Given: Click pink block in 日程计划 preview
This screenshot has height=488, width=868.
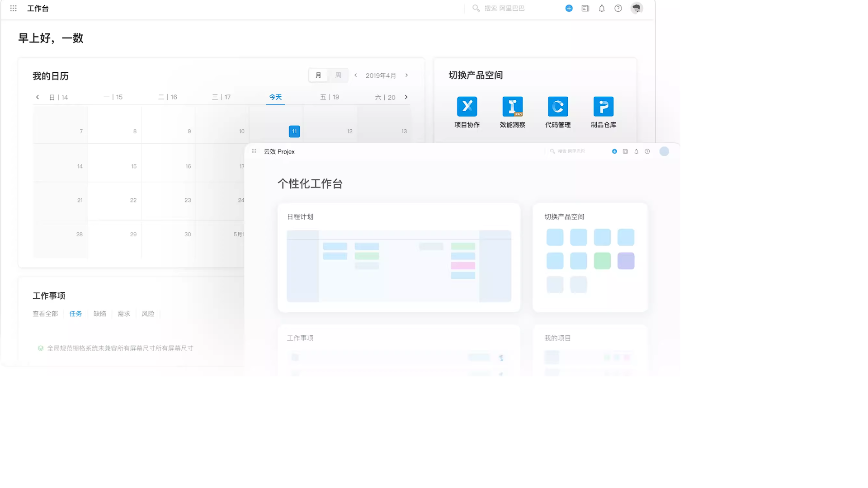Looking at the screenshot, I should click(x=463, y=266).
